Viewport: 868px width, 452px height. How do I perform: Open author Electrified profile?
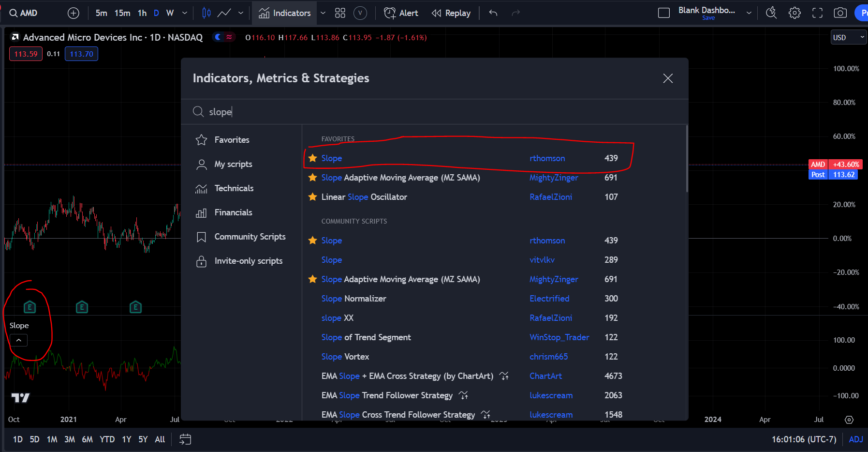click(549, 299)
